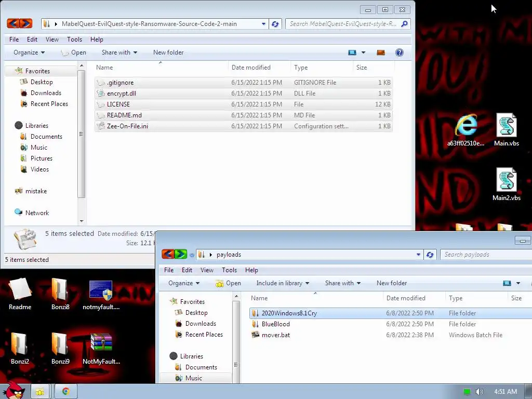Viewport: 532px width, 399px height.
Task: Select the Bonzi2 desktop folder
Action: (20, 349)
